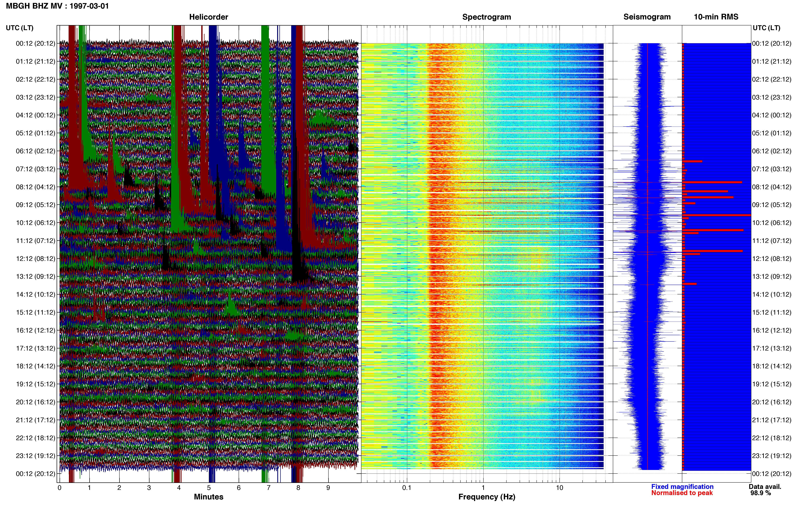Click the '8' tick on the Minutes axis

click(298, 487)
